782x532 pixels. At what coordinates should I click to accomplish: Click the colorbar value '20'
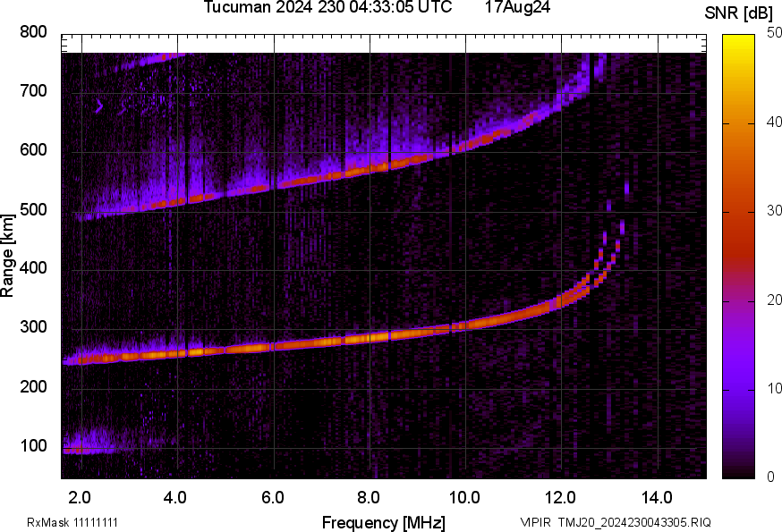(774, 300)
